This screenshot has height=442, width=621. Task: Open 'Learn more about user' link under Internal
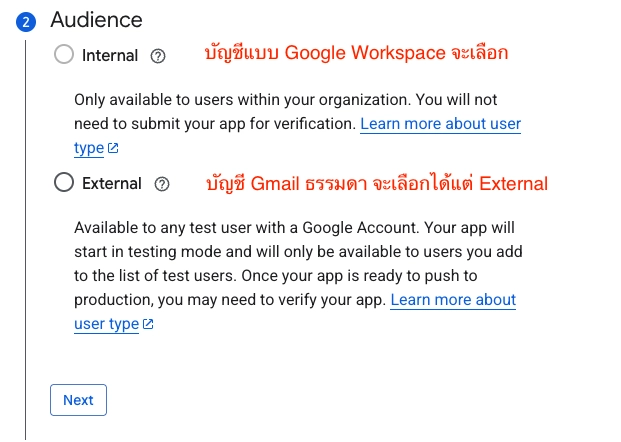click(440, 124)
